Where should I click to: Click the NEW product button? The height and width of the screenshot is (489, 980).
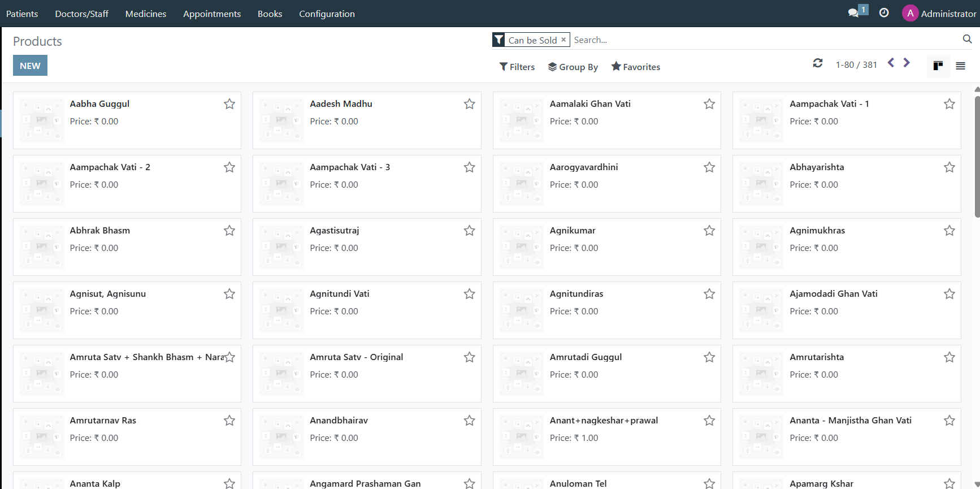click(x=30, y=66)
